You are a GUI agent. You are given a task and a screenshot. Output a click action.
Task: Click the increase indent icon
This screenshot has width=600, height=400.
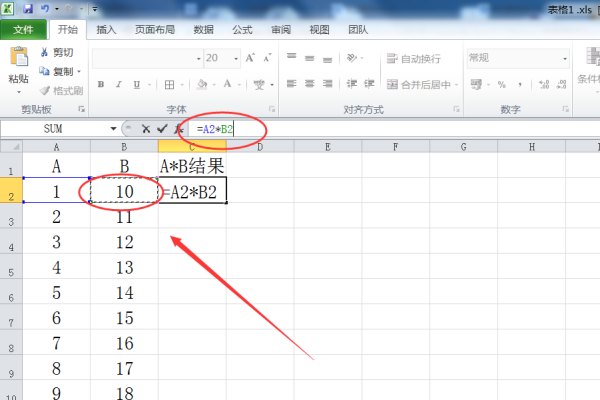[x=369, y=83]
